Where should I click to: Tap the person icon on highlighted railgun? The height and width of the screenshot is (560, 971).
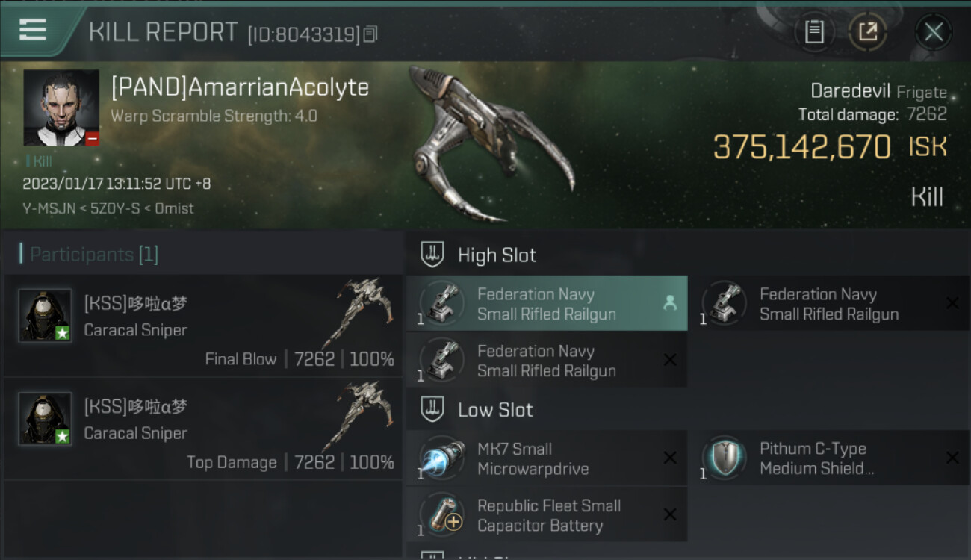coord(670,303)
